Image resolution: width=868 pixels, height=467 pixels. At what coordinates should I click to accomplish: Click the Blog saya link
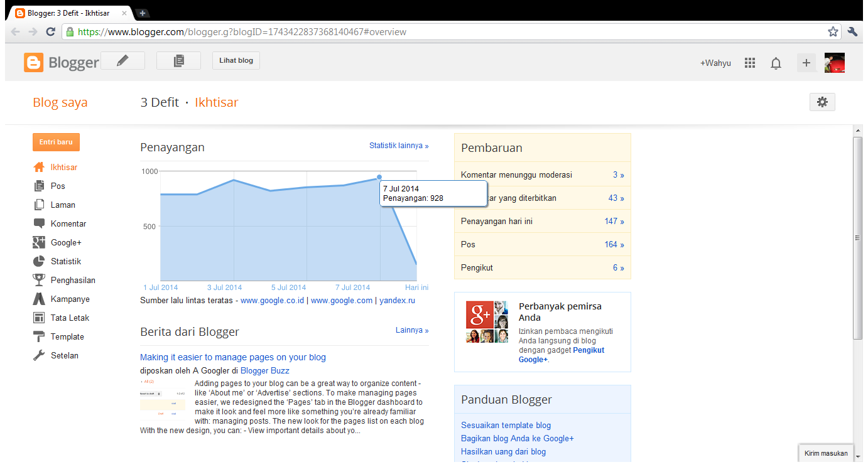(60, 102)
